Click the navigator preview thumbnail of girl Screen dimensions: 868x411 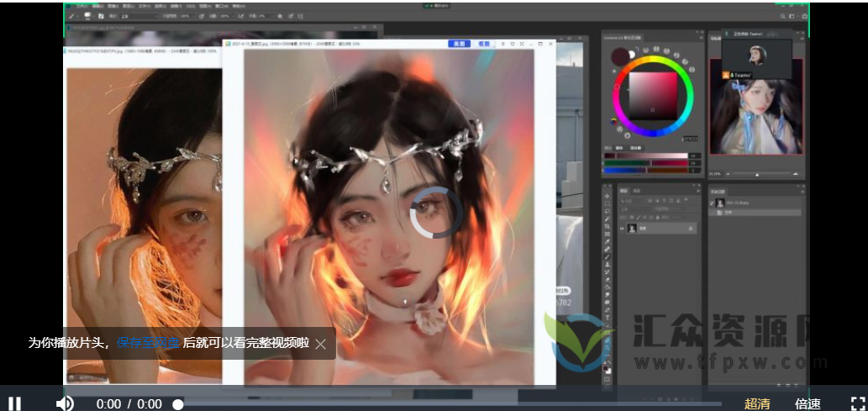755,106
